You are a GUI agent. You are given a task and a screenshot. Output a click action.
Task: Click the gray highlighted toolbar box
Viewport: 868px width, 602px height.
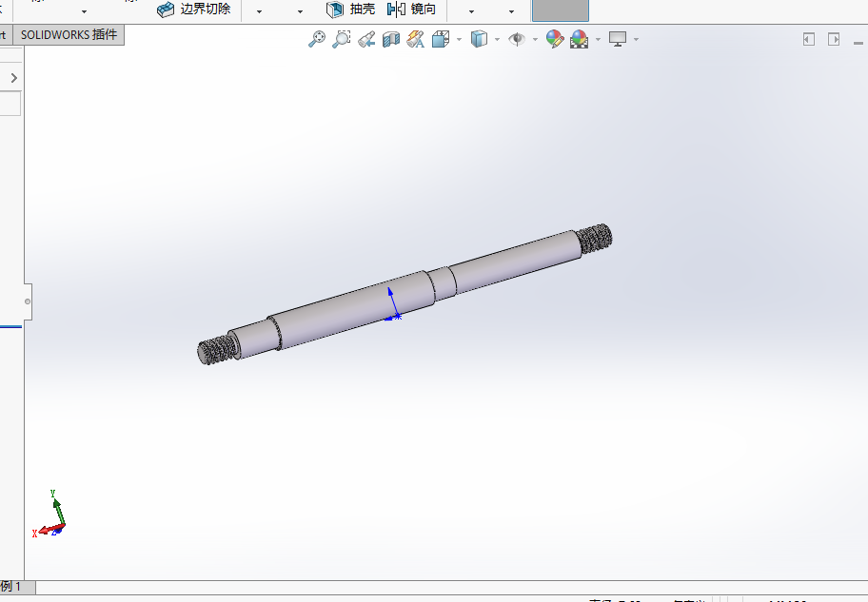(561, 10)
